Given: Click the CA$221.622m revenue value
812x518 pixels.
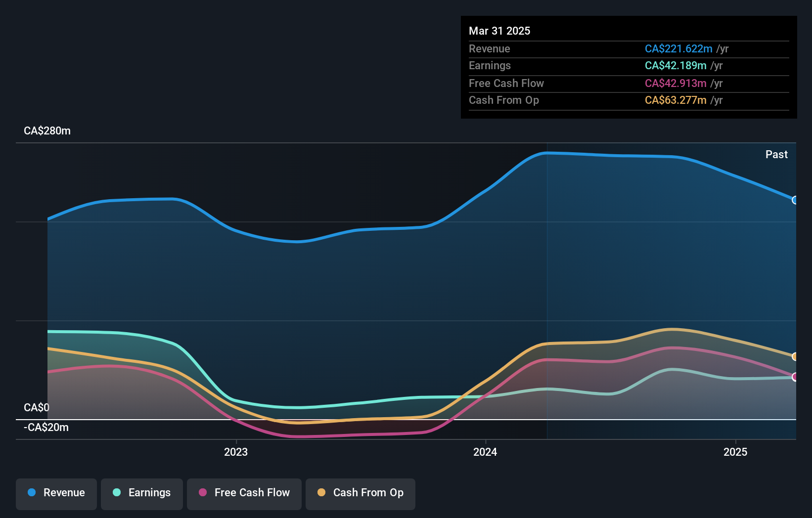Looking at the screenshot, I should coord(678,48).
